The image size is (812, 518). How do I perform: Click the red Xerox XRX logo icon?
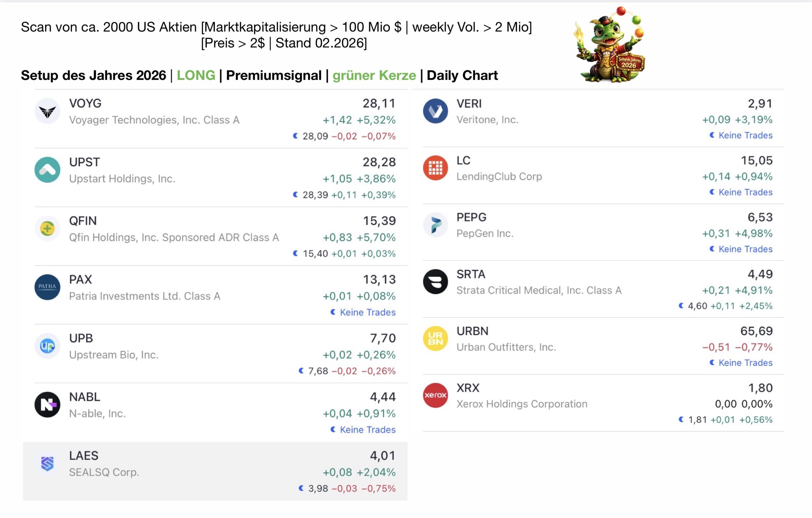point(435,395)
